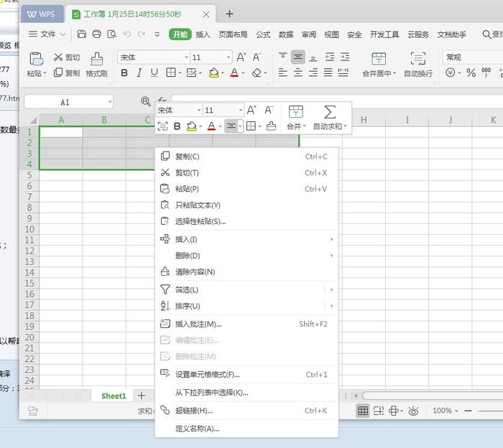Toggle italic formatting in the ribbon
503x448 pixels.
[139, 73]
